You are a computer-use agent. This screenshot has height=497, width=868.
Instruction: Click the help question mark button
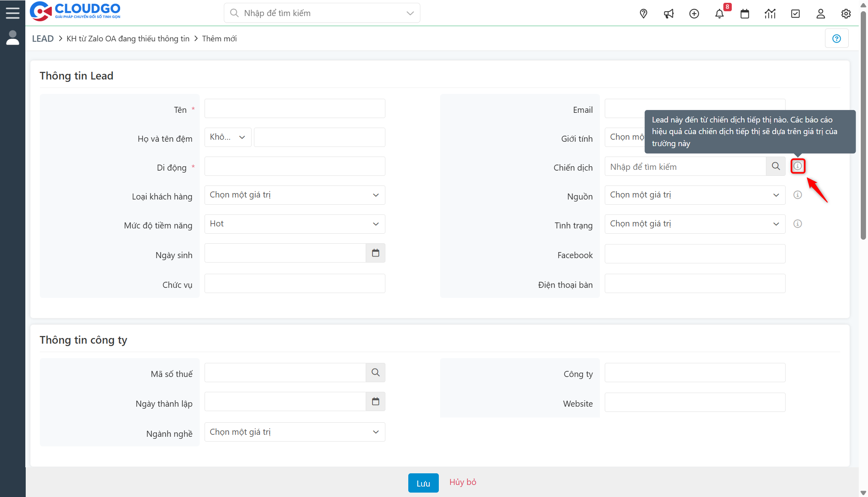[x=837, y=39]
